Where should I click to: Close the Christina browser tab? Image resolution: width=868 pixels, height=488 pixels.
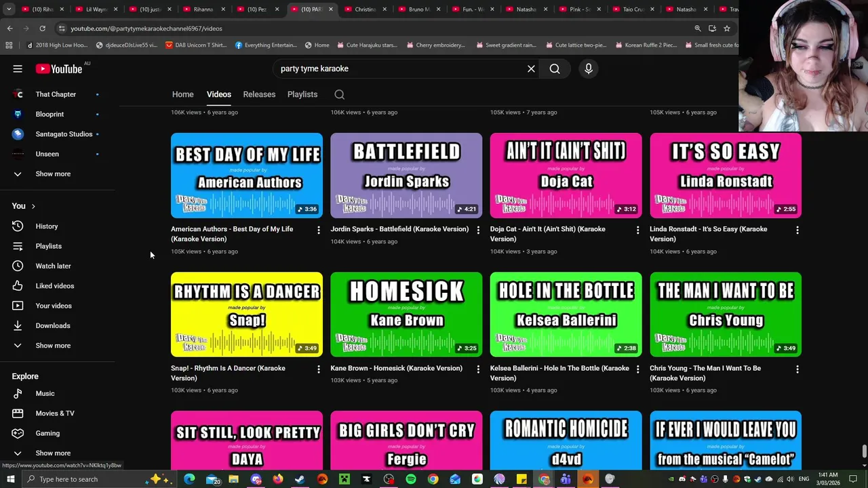(x=384, y=9)
